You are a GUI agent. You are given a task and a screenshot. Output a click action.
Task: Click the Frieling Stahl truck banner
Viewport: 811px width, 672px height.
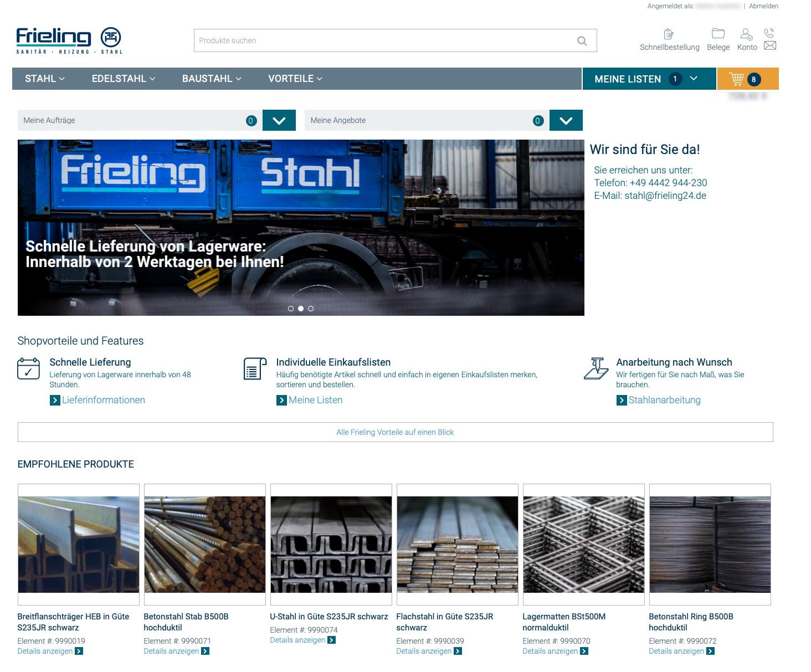coord(301,228)
